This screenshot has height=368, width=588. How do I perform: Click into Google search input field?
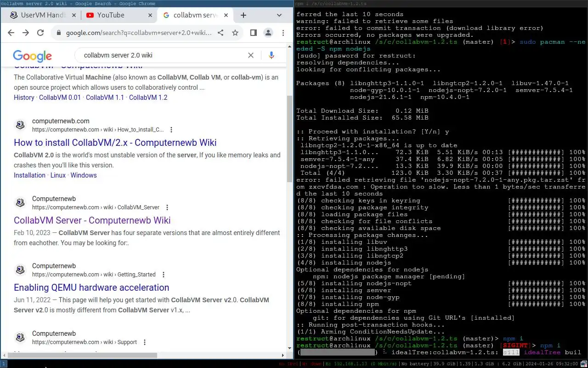[163, 55]
